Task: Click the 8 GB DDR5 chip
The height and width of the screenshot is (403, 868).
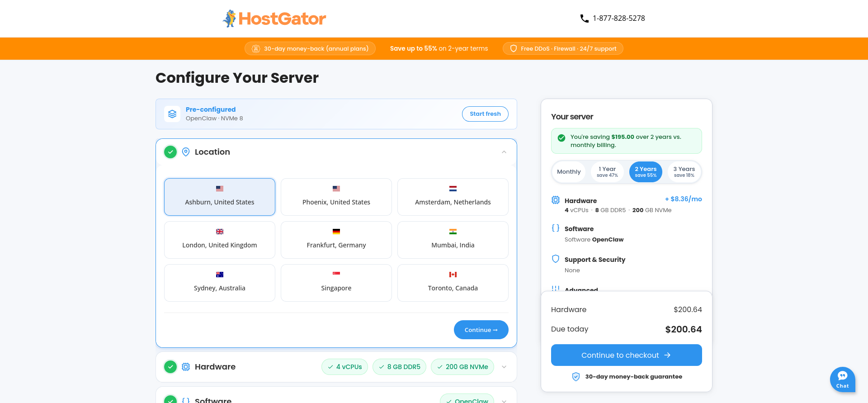Action: [399, 367]
